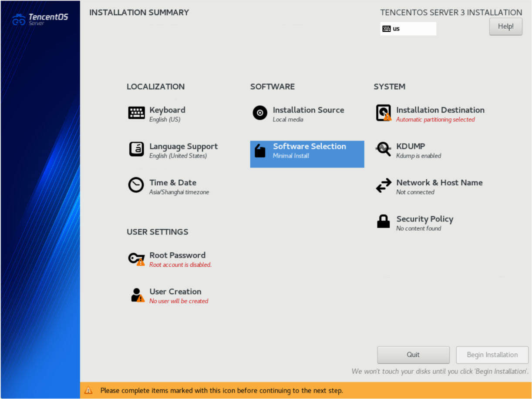Click the 'LOCALIZATION' section heading
532x399 pixels.
[156, 87]
